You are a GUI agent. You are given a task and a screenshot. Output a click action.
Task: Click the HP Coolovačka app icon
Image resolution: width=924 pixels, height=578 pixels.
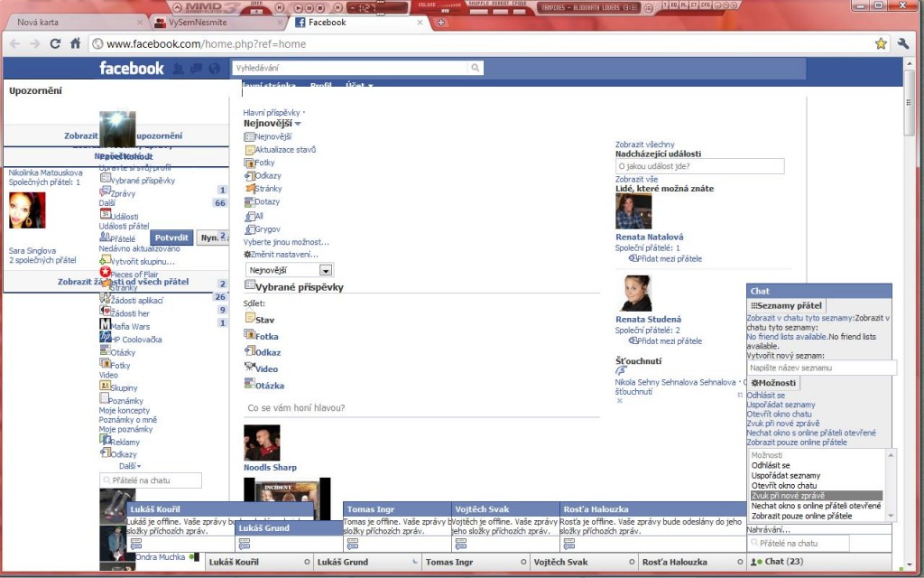click(x=105, y=338)
